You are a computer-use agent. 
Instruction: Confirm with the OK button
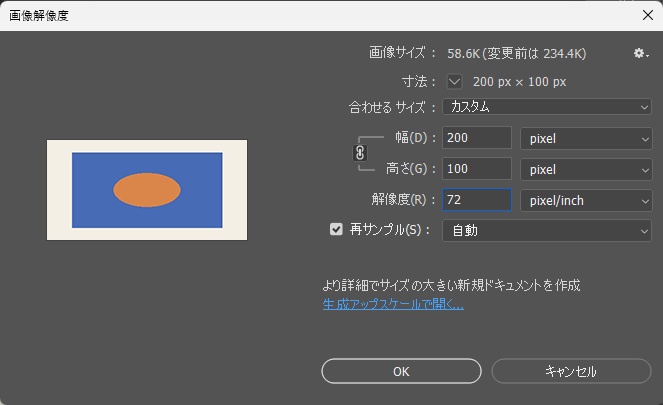pyautogui.click(x=401, y=371)
